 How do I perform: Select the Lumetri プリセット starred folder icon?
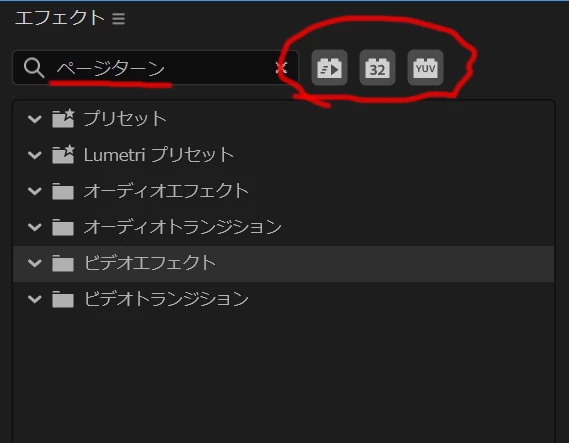63,154
